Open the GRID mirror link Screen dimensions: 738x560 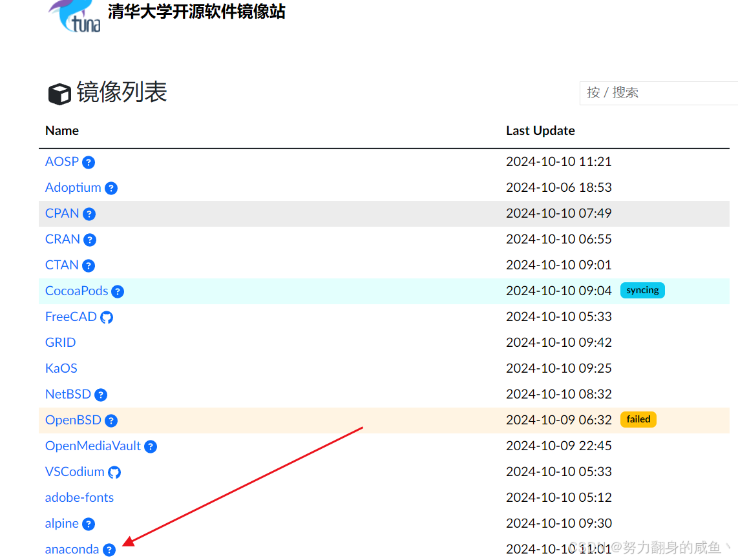click(x=60, y=342)
